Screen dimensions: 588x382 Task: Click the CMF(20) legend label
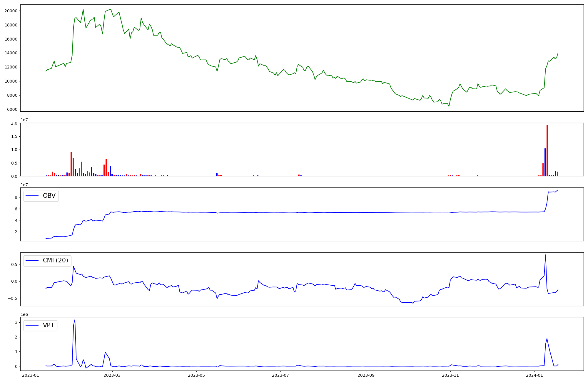point(56,260)
